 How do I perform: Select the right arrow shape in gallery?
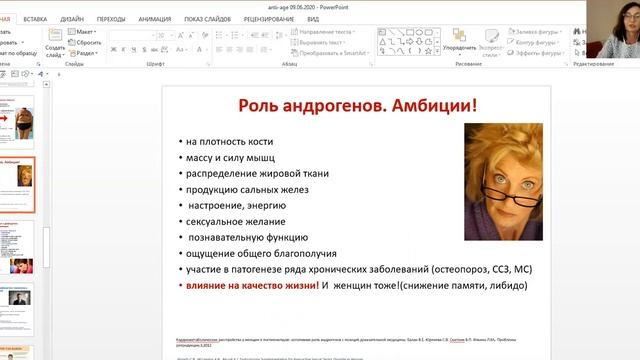[x=410, y=42]
